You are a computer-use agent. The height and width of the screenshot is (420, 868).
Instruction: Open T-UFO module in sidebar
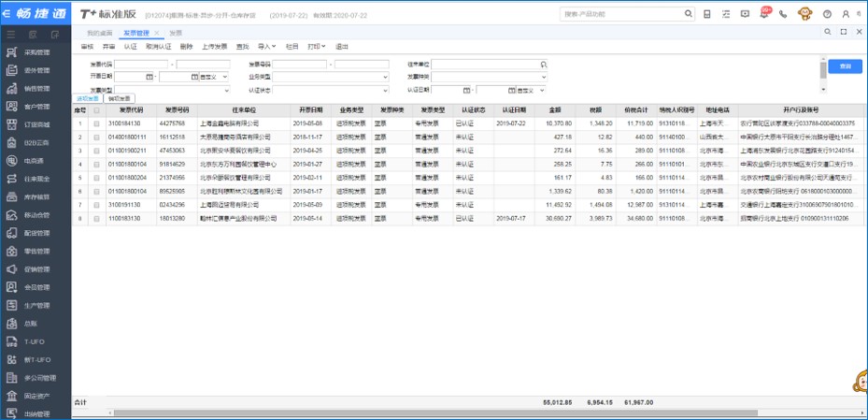point(36,341)
